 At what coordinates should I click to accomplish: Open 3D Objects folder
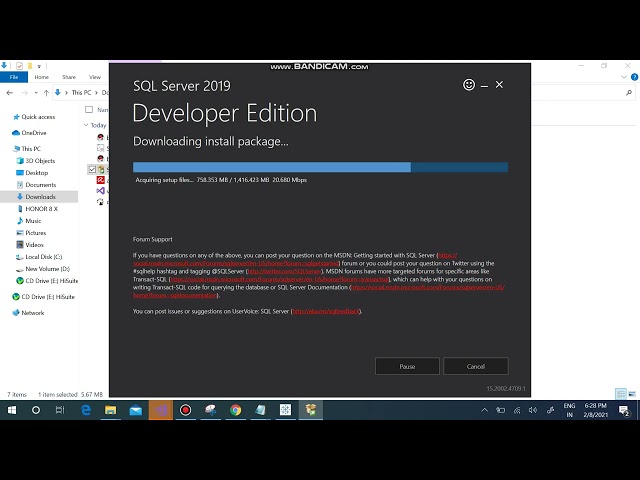[x=40, y=161]
